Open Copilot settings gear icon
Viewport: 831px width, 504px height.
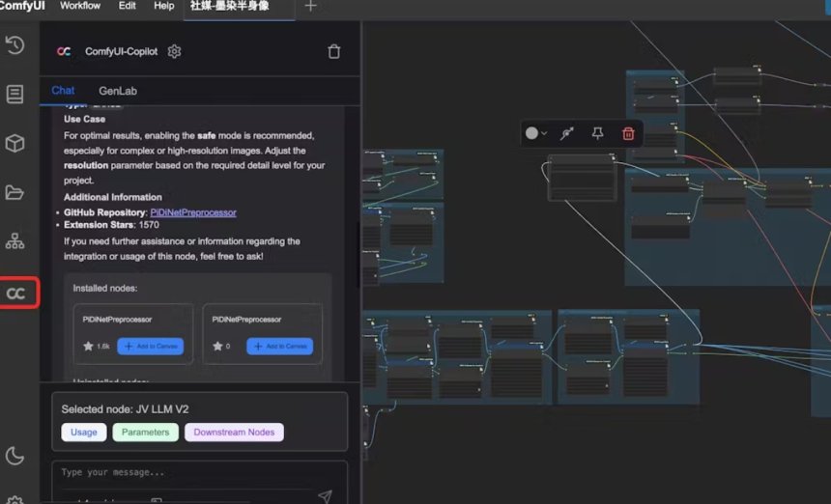coord(174,51)
